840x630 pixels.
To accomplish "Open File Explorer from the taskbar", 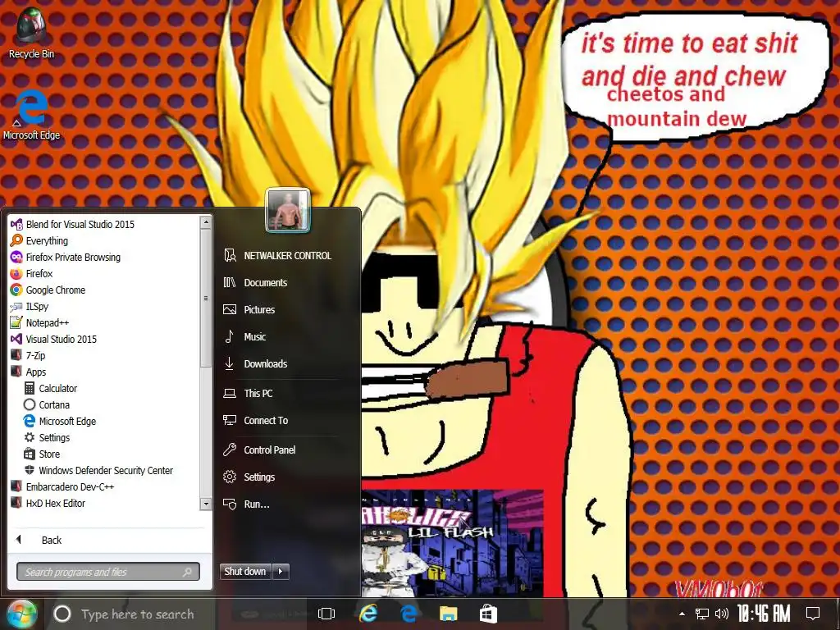I will [449, 614].
